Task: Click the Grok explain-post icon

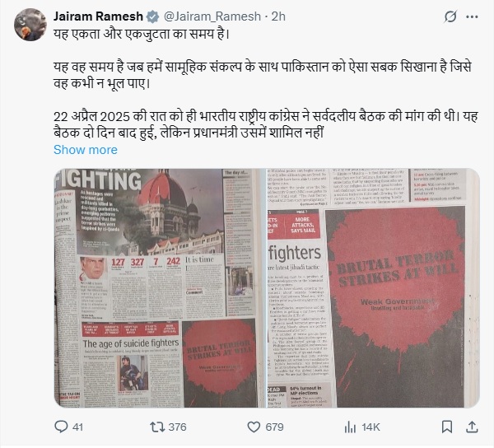Action: coord(450,16)
